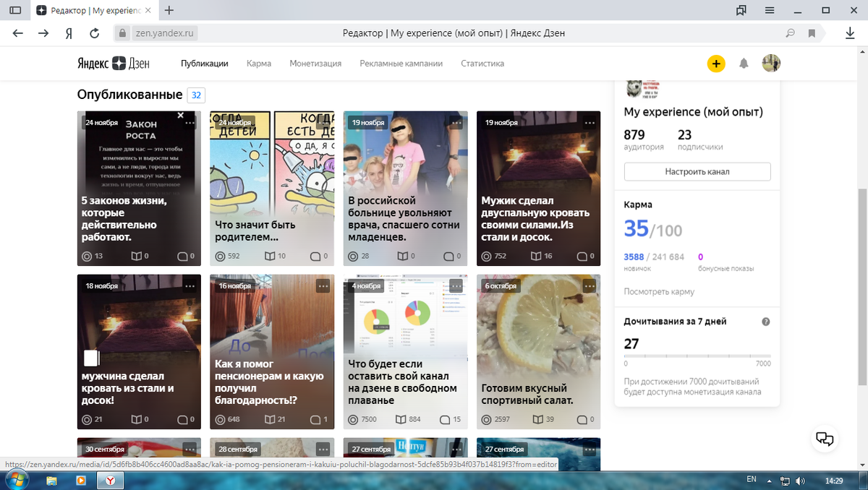868x490 pixels.
Task: Click the 14:29 taskbar clock
Action: point(834,481)
